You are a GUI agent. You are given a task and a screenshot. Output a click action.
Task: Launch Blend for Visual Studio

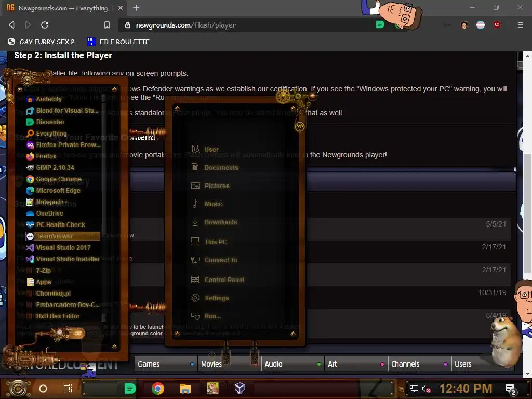point(63,111)
